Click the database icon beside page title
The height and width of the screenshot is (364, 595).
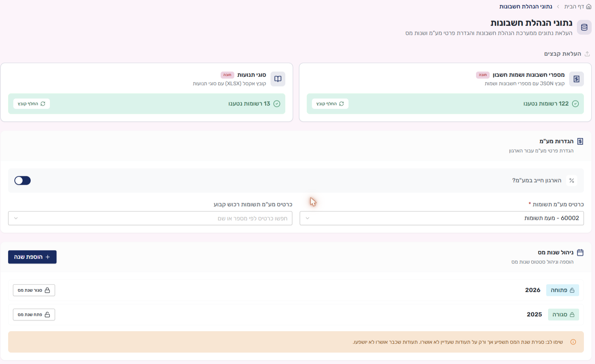[x=584, y=27]
